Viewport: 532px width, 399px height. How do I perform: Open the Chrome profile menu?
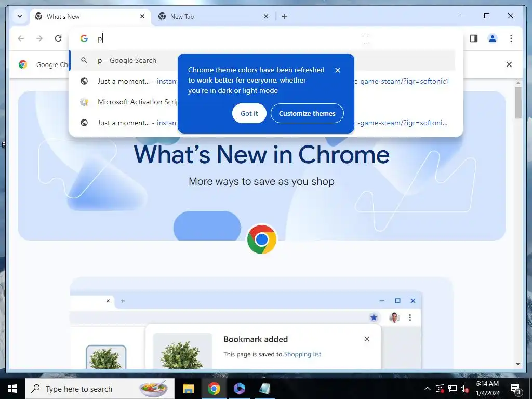(x=493, y=38)
